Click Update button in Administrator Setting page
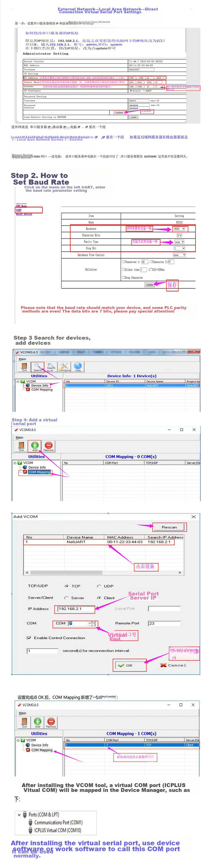Image resolution: width=202 pixels, height=868 pixels. 119,112
